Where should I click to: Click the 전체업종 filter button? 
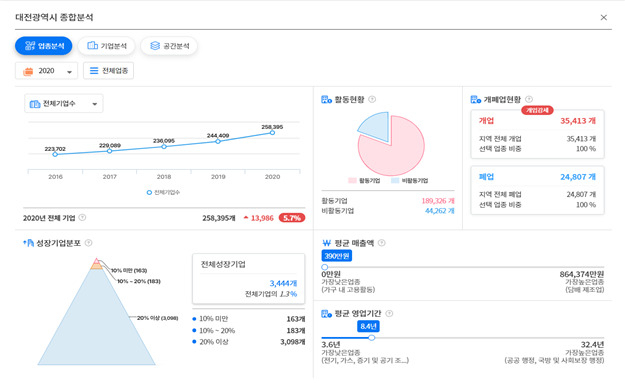tap(108, 71)
